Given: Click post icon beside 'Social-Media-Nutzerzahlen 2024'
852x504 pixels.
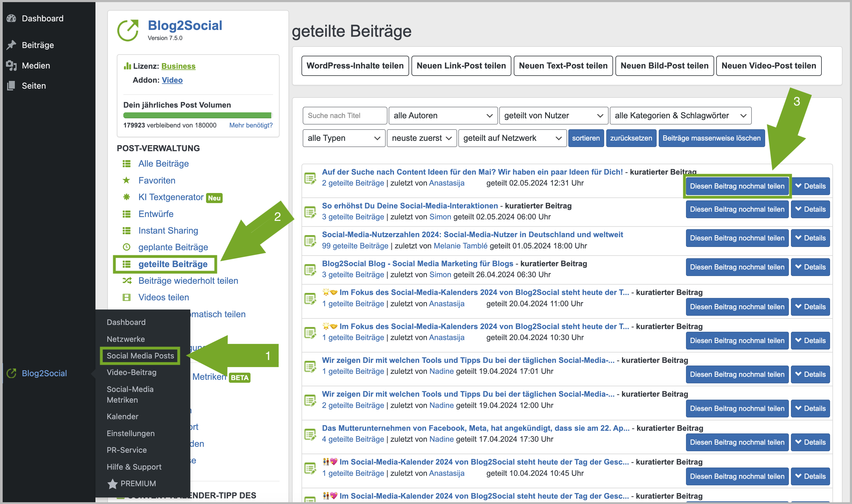Looking at the screenshot, I should click(x=310, y=241).
